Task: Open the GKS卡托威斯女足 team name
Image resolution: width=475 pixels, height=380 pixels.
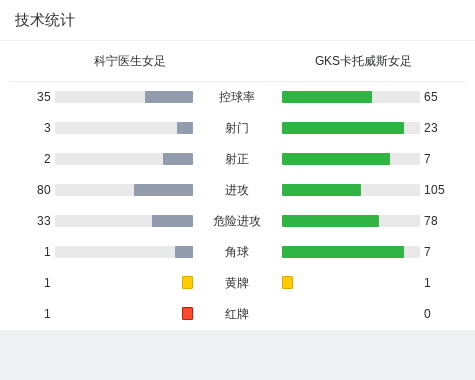Action: click(363, 61)
